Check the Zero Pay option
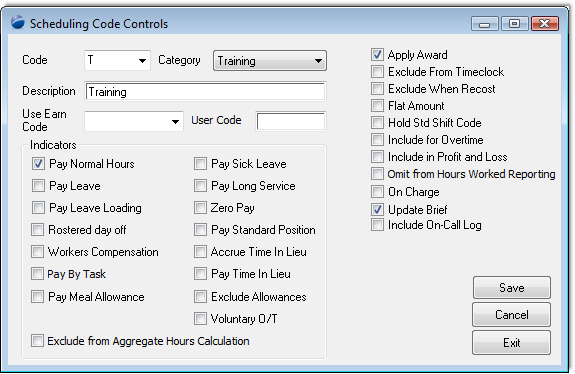The height and width of the screenshot is (374, 575). (200, 208)
